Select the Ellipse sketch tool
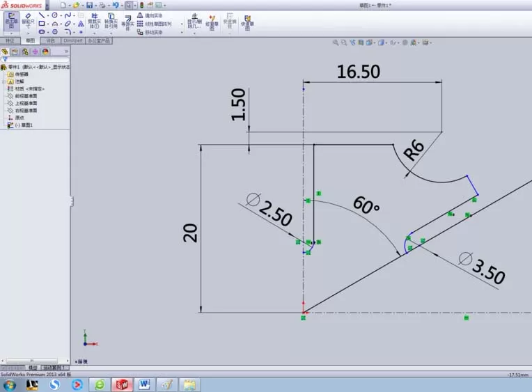The image size is (532, 392). coord(68,24)
